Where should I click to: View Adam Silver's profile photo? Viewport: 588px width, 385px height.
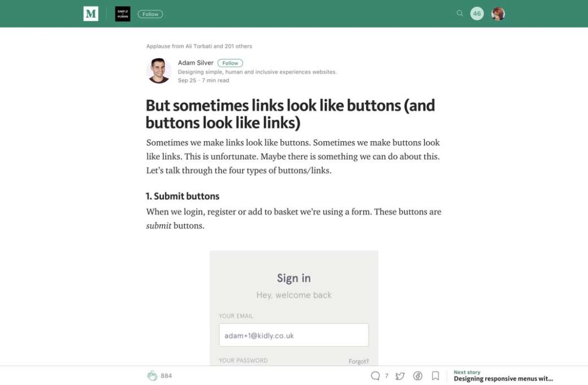coord(159,71)
